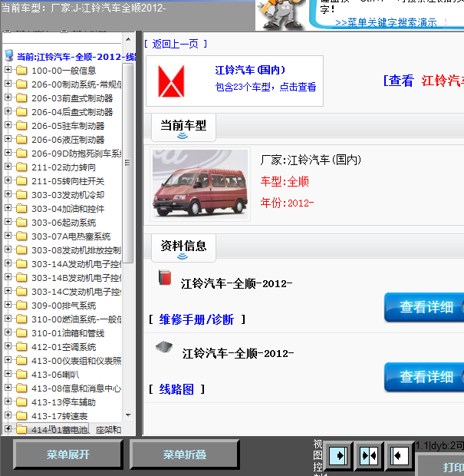The height and width of the screenshot is (476, 464).
Task: Click the view control left-arrow icon
Action: 399,455
